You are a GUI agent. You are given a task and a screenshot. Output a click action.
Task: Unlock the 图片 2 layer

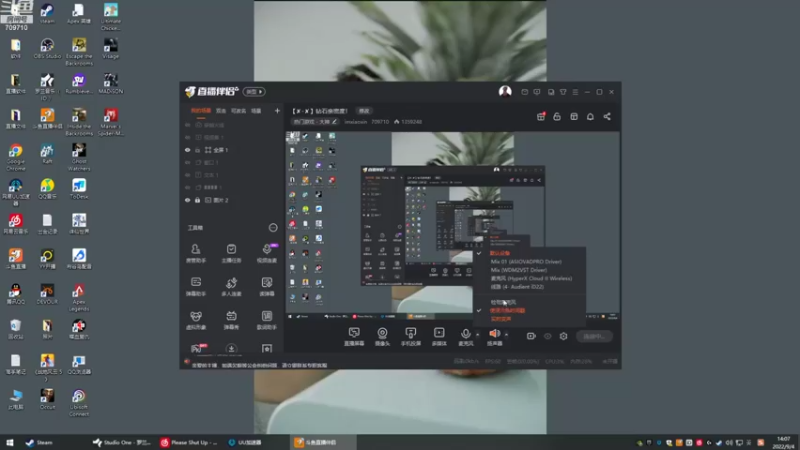point(197,200)
